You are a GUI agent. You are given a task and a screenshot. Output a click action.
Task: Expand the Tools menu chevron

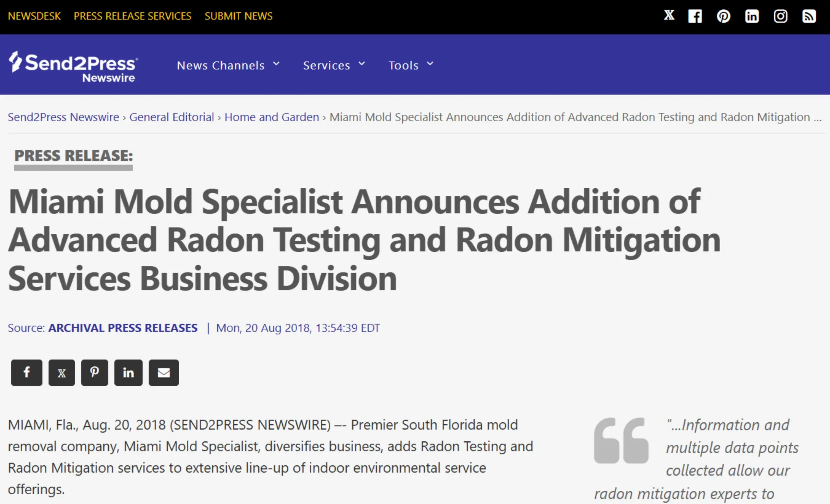pyautogui.click(x=430, y=64)
